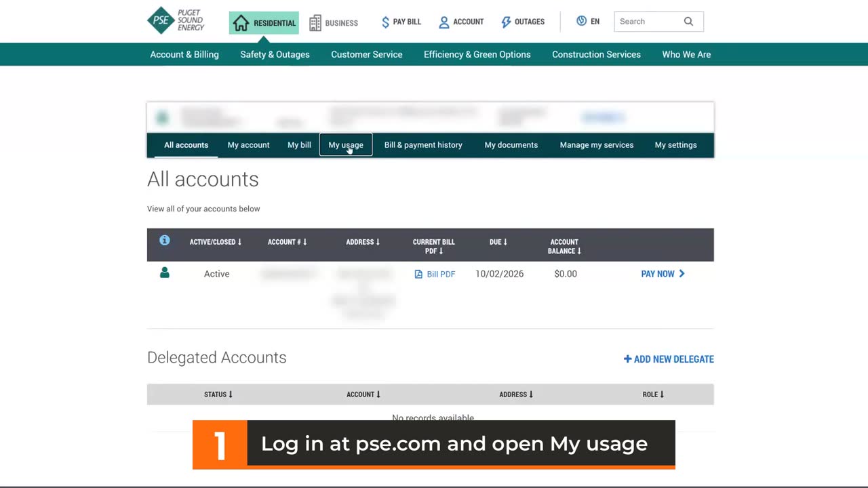Open Efficiency & Green Options menu

click(x=477, y=54)
